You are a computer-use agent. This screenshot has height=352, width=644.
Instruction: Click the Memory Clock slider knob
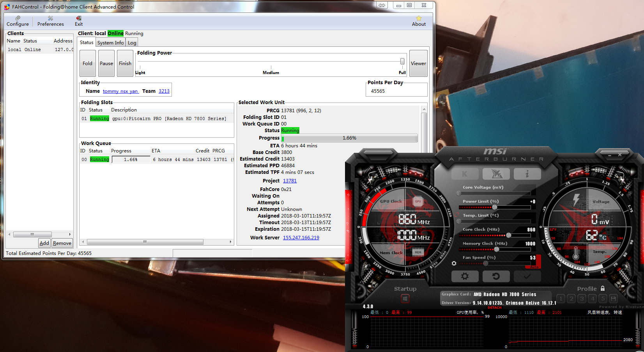(496, 249)
